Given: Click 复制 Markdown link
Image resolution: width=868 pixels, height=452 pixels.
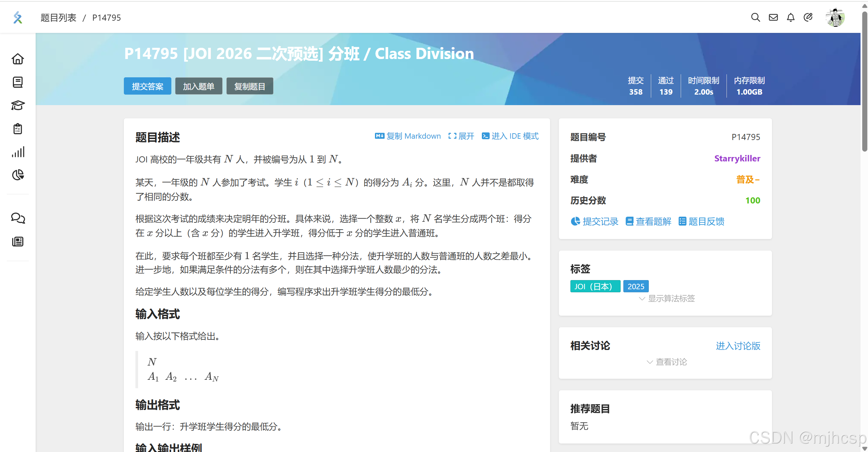Looking at the screenshot, I should [x=408, y=136].
